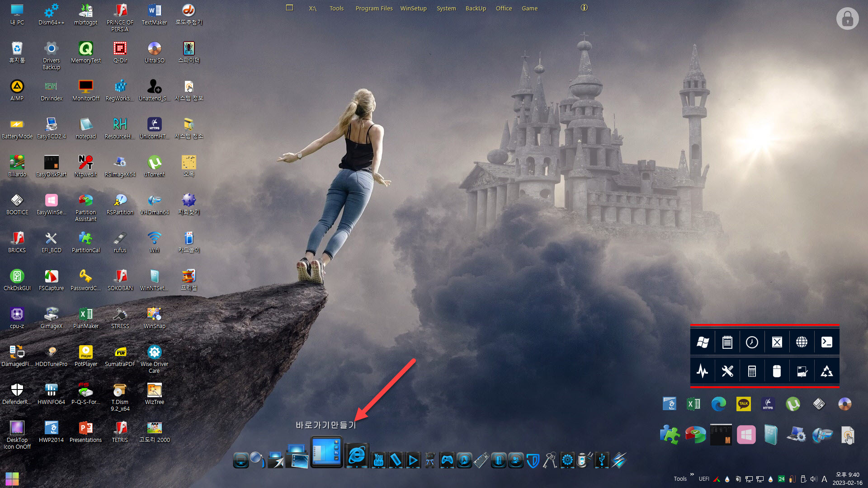Open the globe tile in the widget panel
This screenshot has width=868, height=488.
(802, 343)
